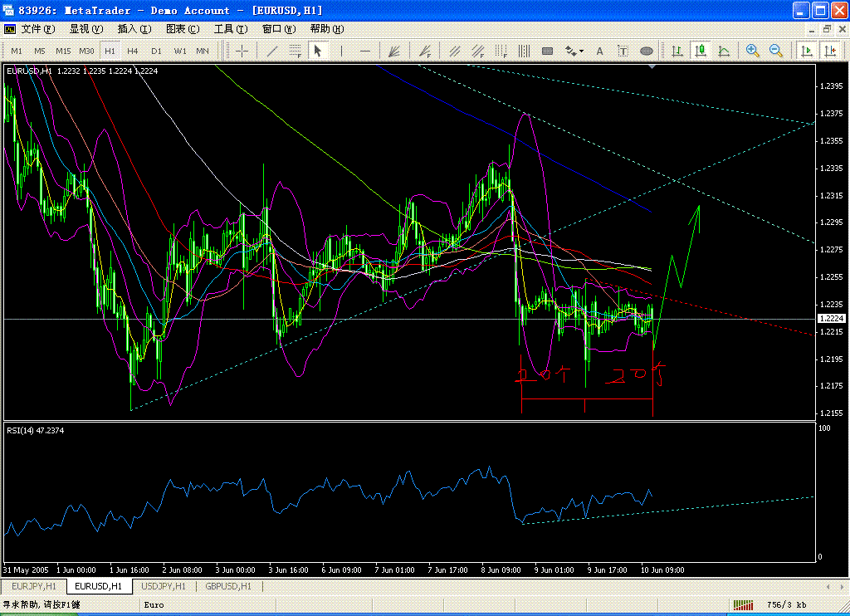Viewport: 850px width, 616px height.
Task: Select the EURUSD,H1 chart tab
Action: point(99,586)
